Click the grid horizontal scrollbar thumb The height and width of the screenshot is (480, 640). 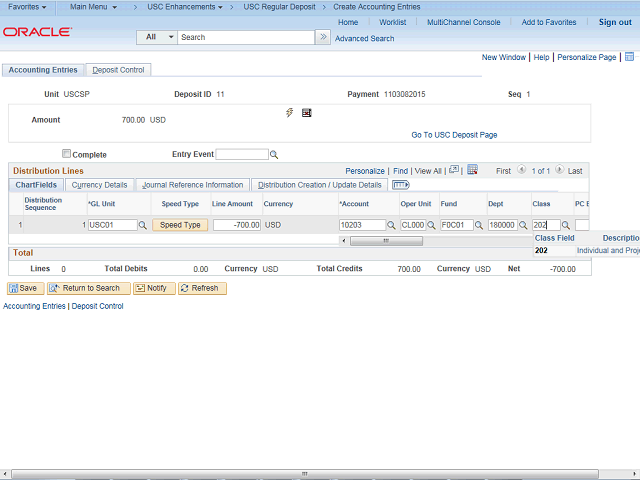click(x=386, y=241)
